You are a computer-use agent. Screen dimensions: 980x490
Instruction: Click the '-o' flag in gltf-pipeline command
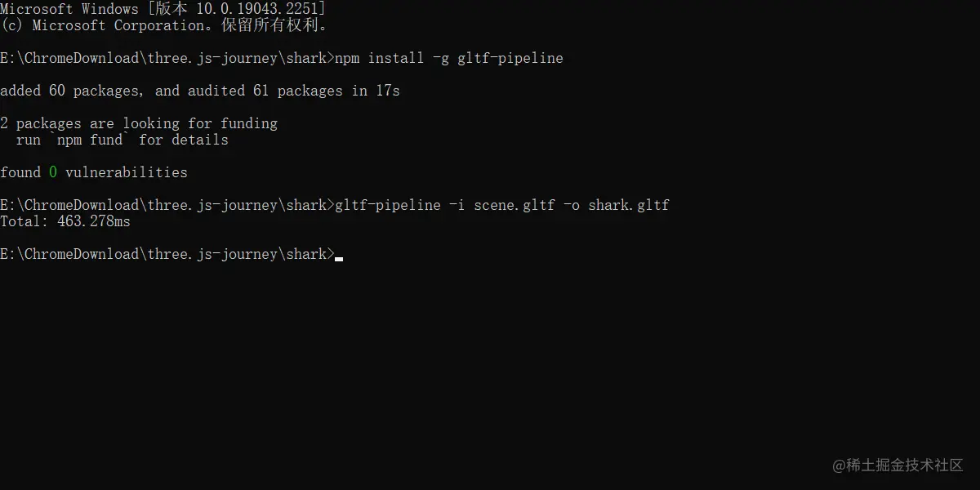(x=572, y=205)
